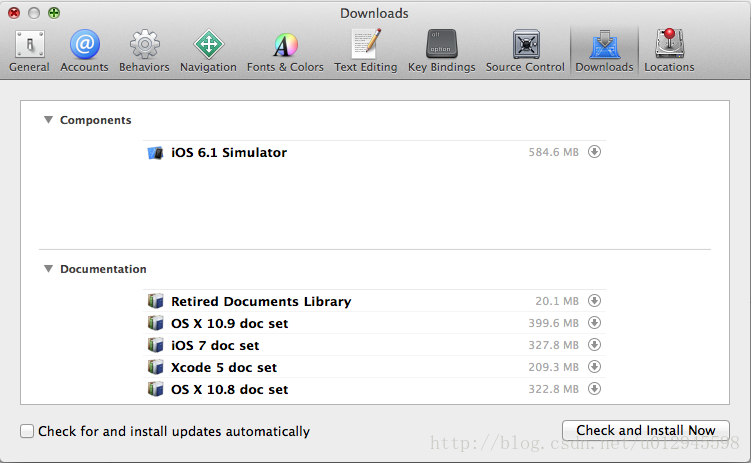Select the Downloads toolbar tab
This screenshot has width=751, height=463.
pos(604,51)
